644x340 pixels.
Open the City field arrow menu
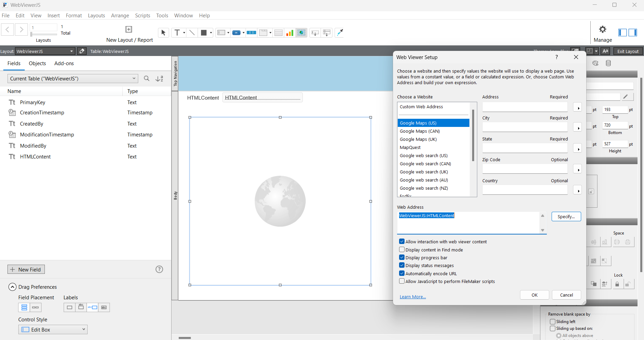[x=577, y=128]
